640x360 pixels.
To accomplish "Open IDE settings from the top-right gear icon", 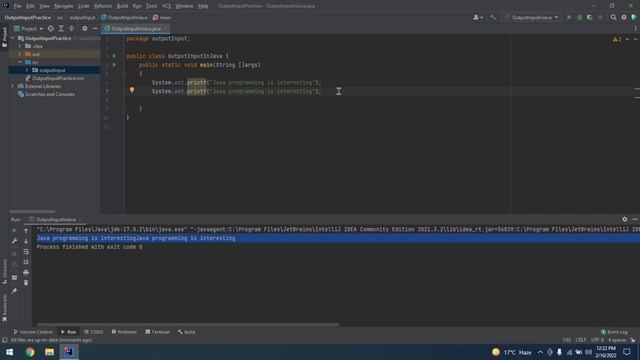I will click(624, 18).
